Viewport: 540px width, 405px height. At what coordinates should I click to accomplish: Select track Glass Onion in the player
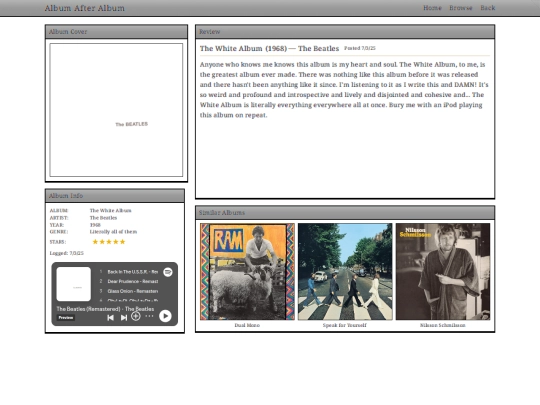pos(133,291)
